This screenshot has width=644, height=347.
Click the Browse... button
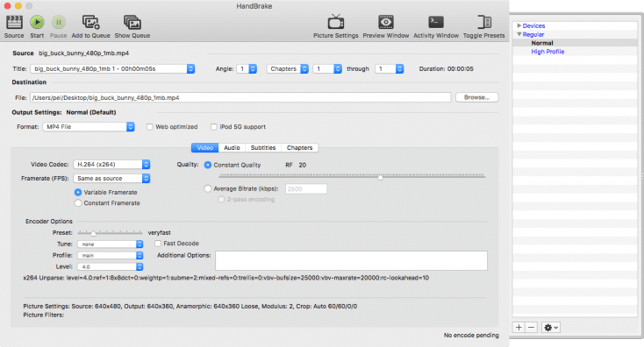(476, 97)
